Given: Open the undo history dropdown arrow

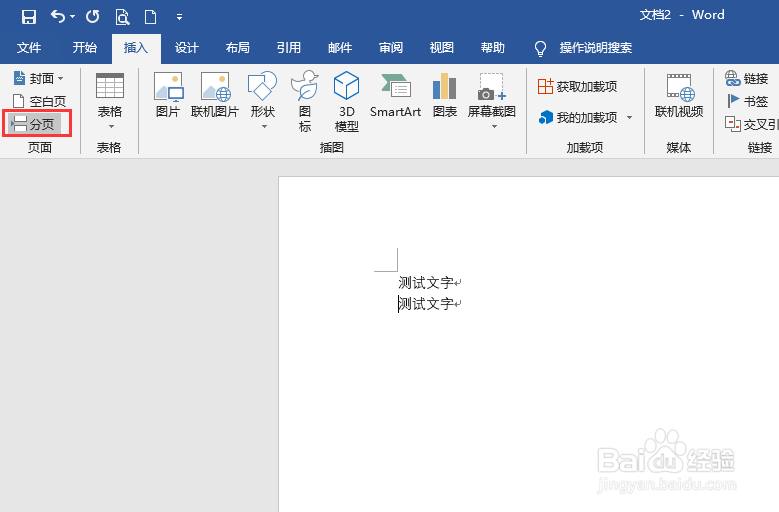Looking at the screenshot, I should 73,17.
